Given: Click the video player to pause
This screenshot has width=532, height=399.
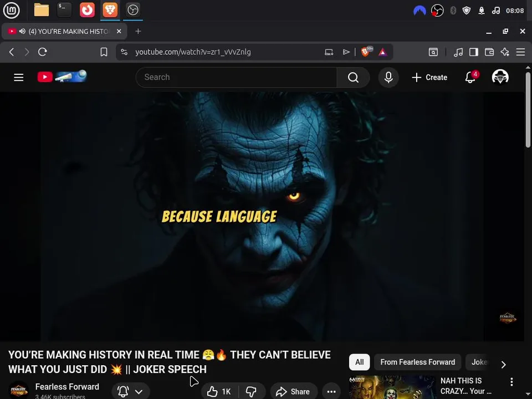Looking at the screenshot, I should [x=262, y=217].
